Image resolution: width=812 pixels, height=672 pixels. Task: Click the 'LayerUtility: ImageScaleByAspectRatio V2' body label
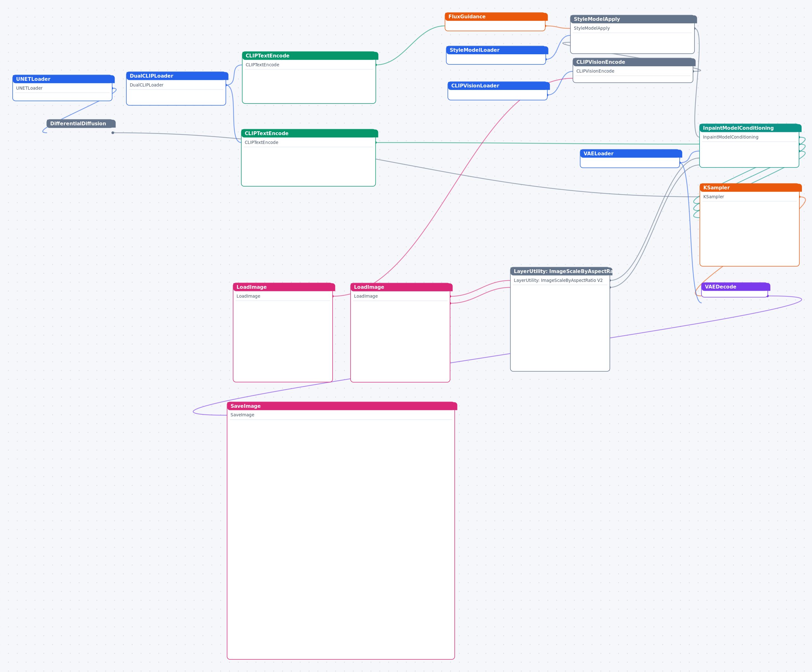pos(558,281)
